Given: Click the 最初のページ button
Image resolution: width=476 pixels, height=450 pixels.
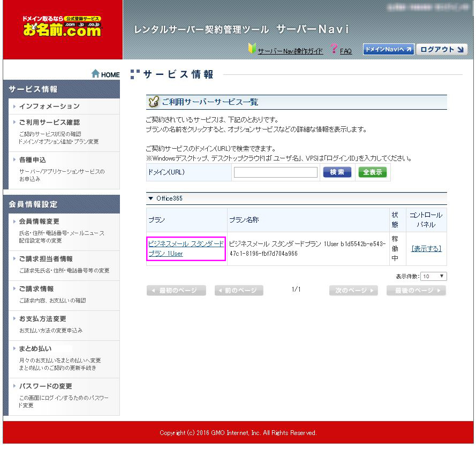Looking at the screenshot, I should point(176,291).
